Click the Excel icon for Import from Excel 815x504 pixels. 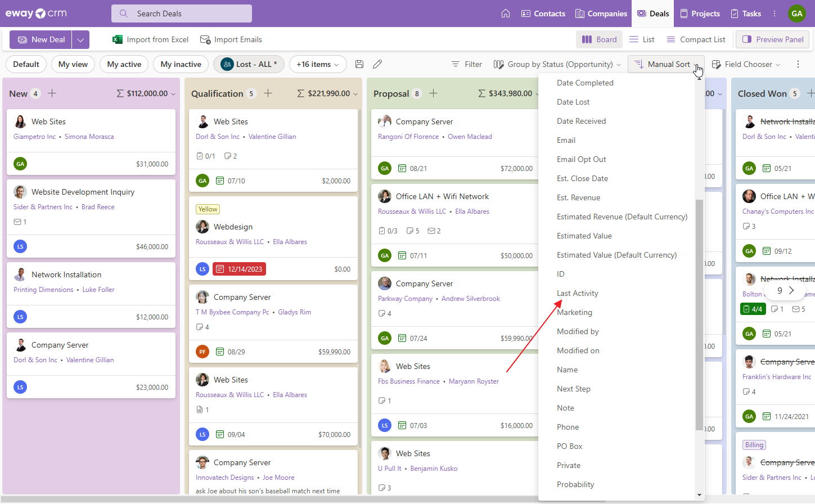(118, 39)
